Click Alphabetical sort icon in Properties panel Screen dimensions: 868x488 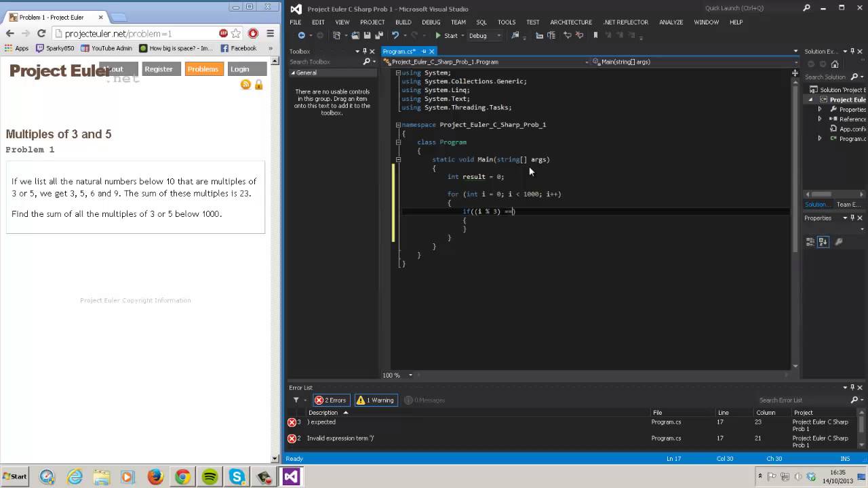(823, 241)
